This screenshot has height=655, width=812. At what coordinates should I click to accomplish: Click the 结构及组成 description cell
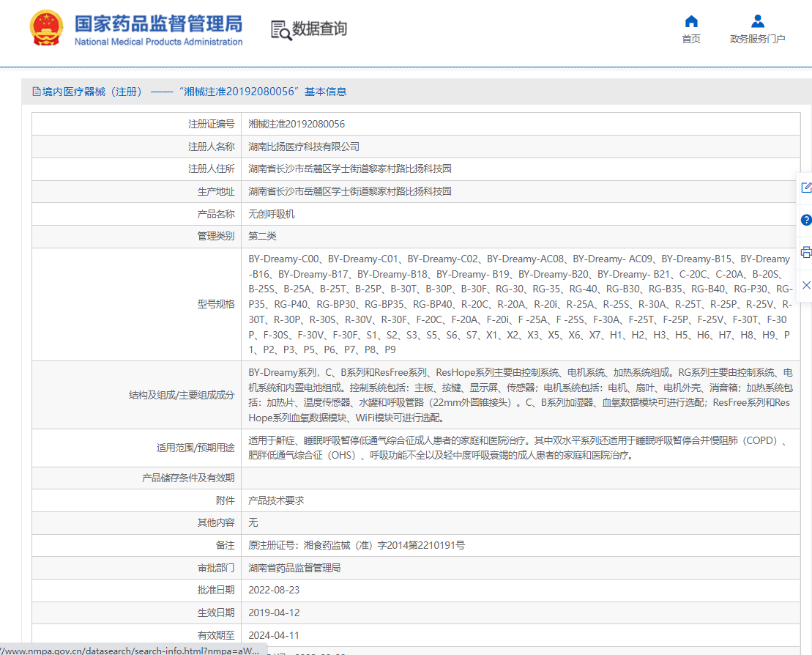(521, 395)
